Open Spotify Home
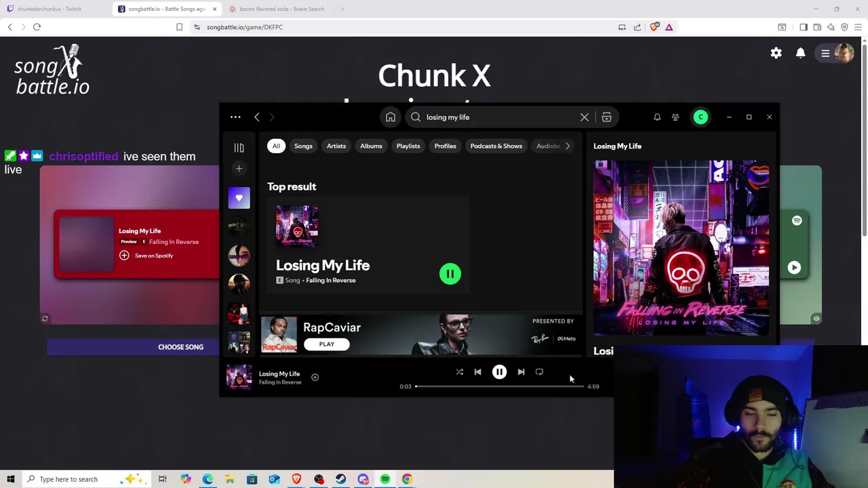The height and width of the screenshot is (488, 868). (391, 117)
